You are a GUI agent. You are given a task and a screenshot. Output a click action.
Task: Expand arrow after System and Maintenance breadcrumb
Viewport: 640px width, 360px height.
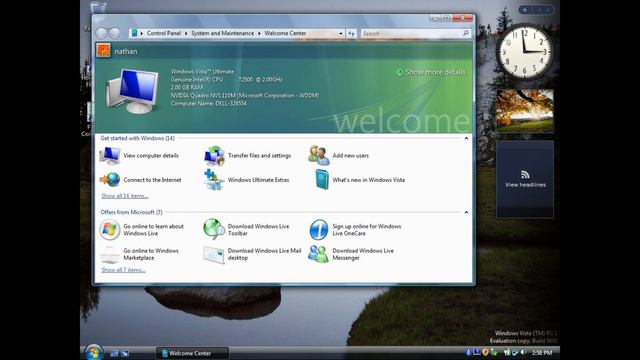pyautogui.click(x=259, y=33)
